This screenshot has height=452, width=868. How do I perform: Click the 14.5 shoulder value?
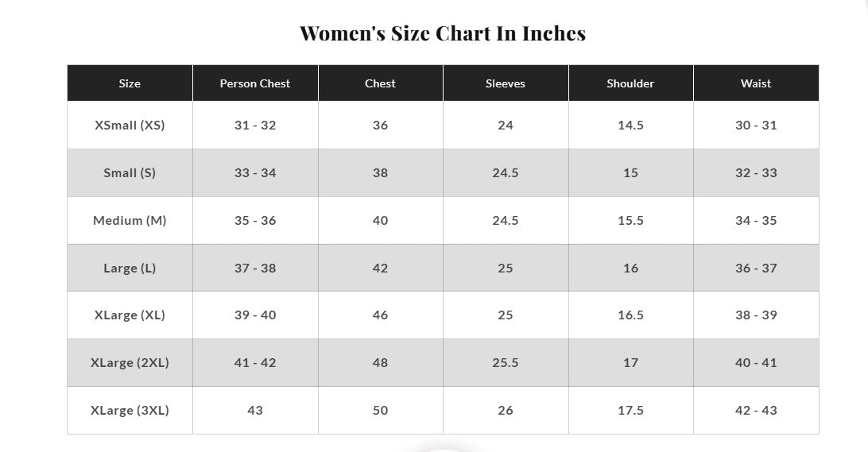pos(630,125)
